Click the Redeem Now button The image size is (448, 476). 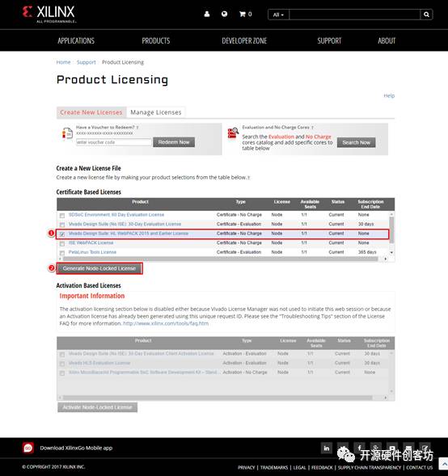(174, 142)
